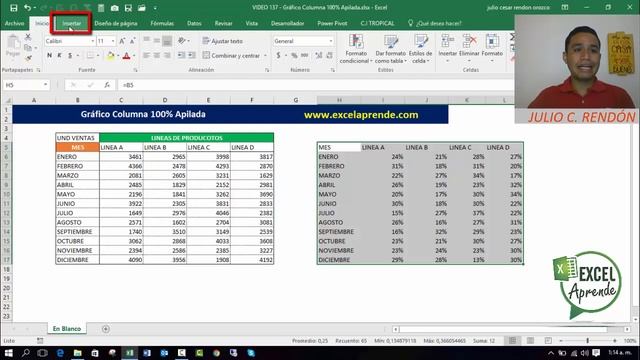640x360 pixels.
Task: Click the calculator icon in quick access toolbar
Action: coord(101,8)
